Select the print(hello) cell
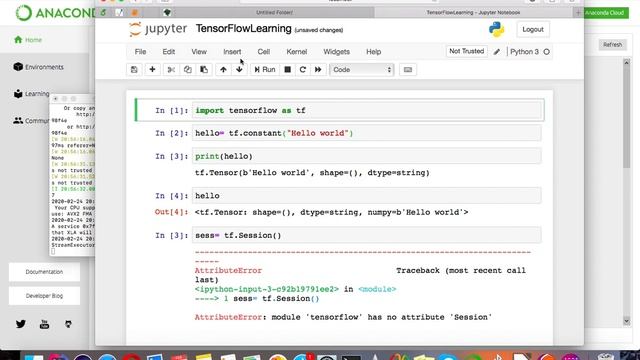 [367, 156]
